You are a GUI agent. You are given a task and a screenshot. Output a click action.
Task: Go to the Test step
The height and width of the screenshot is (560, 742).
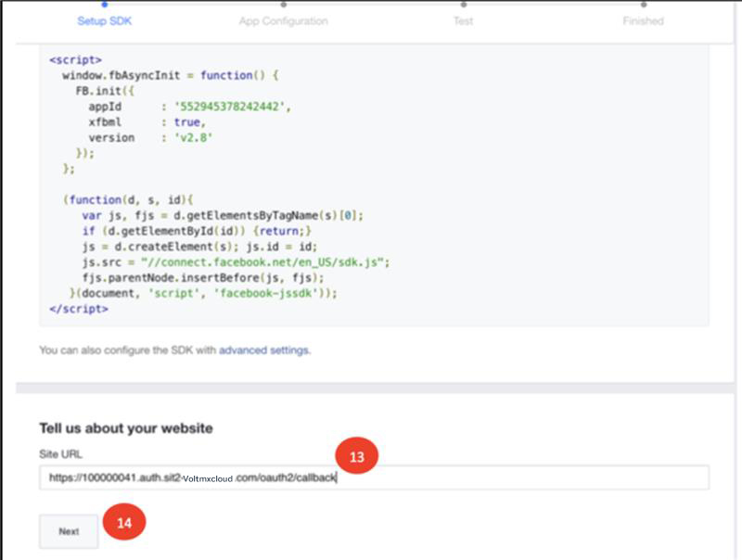[x=463, y=20]
